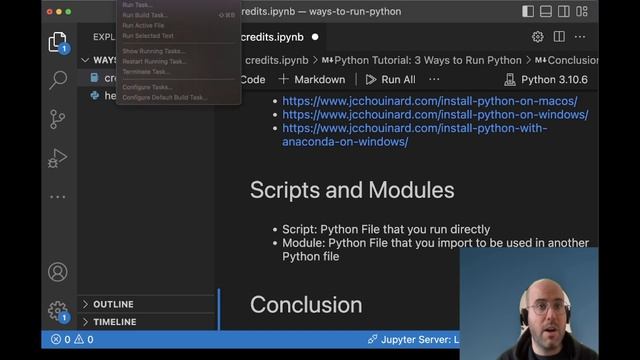Click the 'Scripts and Modules' heading

[x=352, y=190]
